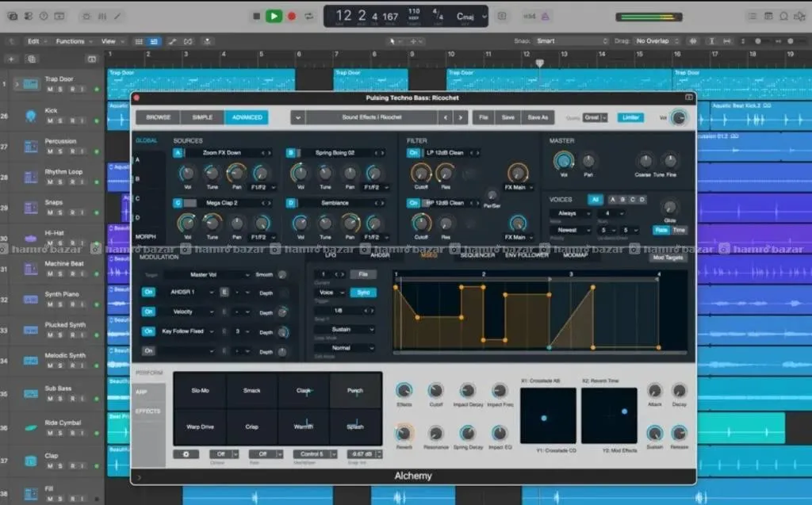812x505 pixels.
Task: Click the Alchemy gear settings button under the pads
Action: point(186,454)
